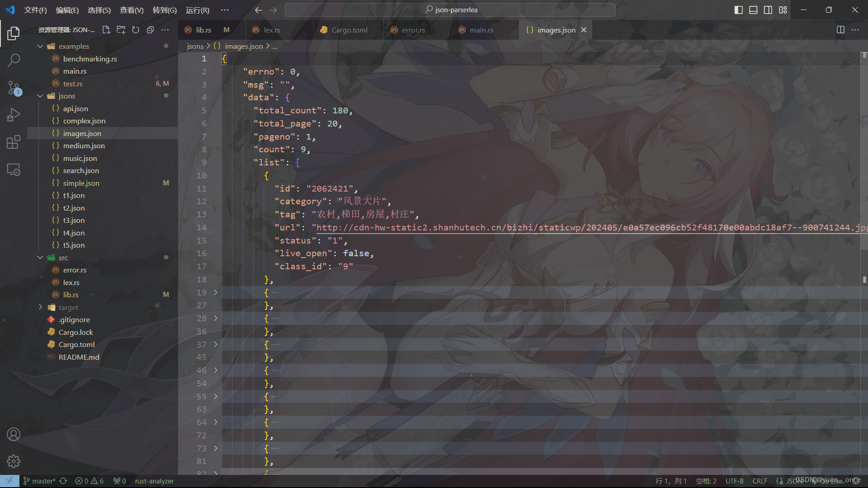Unfold the collapsed block at line 28

[216, 318]
